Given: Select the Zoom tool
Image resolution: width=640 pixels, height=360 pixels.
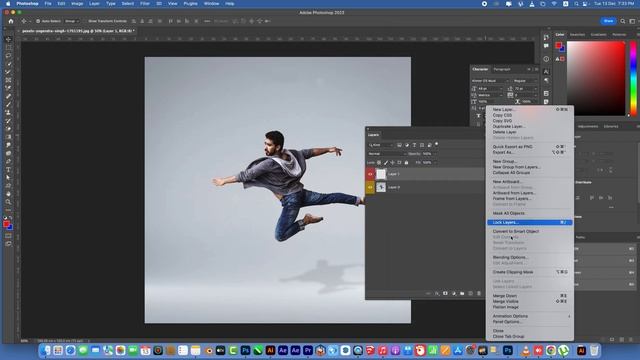Looking at the screenshot, I should coord(9,202).
